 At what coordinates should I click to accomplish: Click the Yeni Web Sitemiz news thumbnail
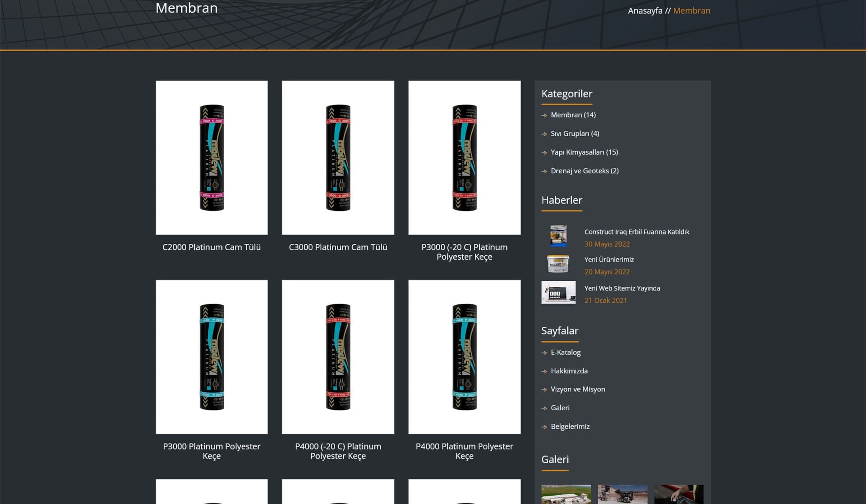[x=558, y=293]
